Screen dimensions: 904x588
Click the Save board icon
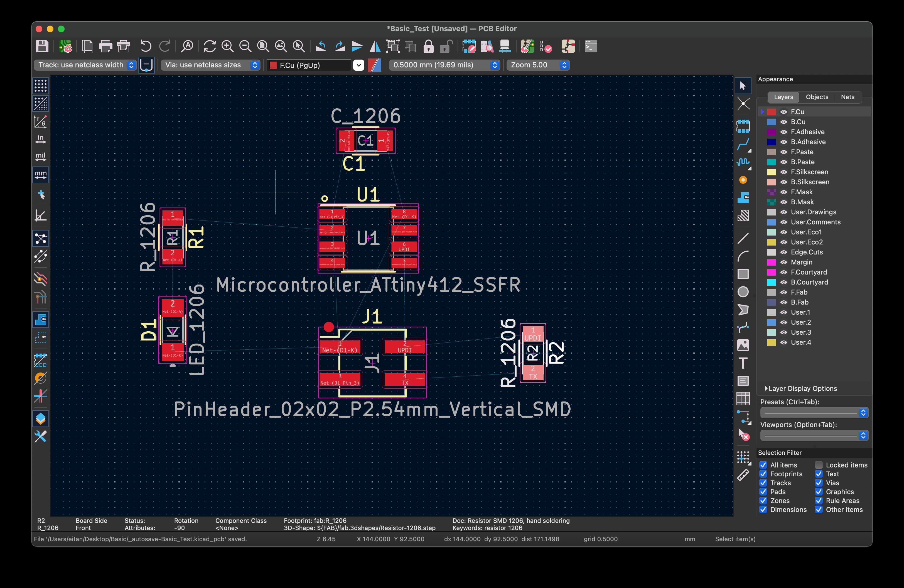click(42, 46)
